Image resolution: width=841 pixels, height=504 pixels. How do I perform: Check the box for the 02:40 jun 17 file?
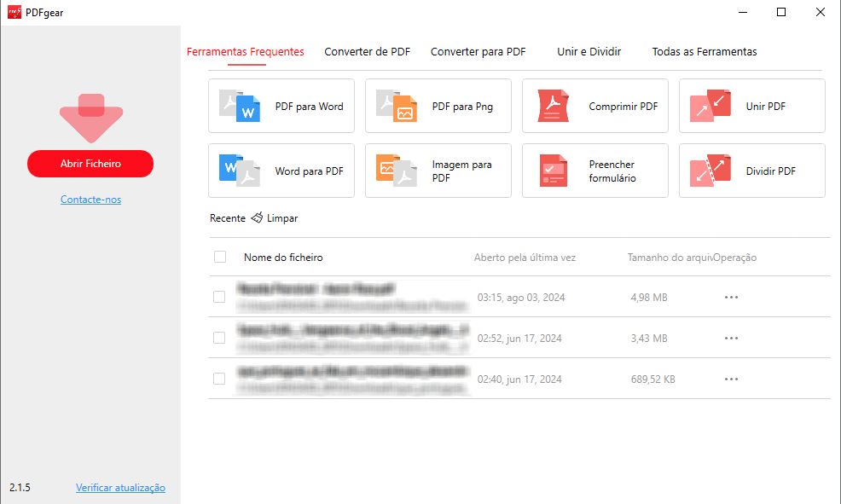pyautogui.click(x=219, y=379)
